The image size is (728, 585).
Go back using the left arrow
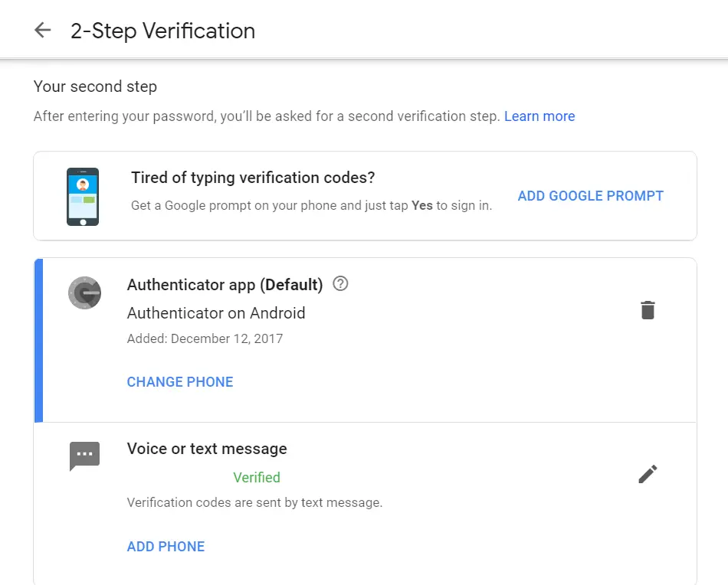(x=43, y=31)
